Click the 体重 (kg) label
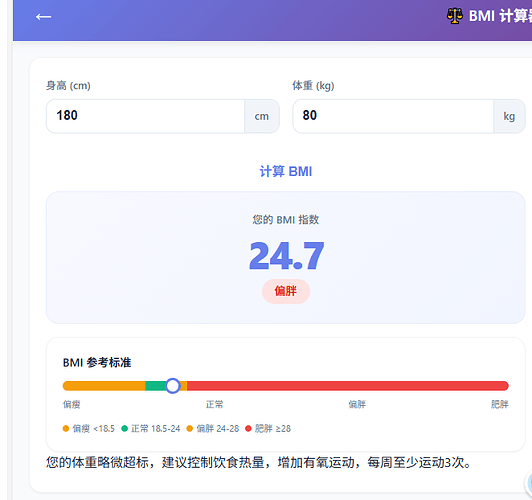The width and height of the screenshot is (532, 500). (313, 85)
